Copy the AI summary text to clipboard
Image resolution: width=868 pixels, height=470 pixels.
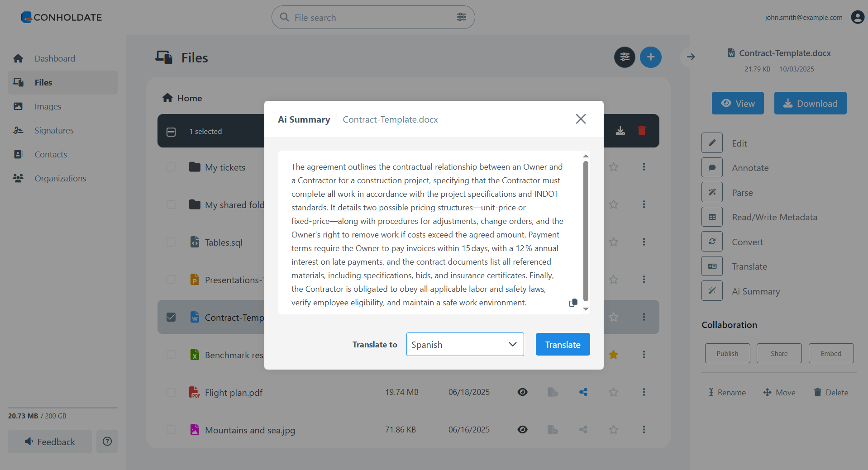pyautogui.click(x=573, y=303)
